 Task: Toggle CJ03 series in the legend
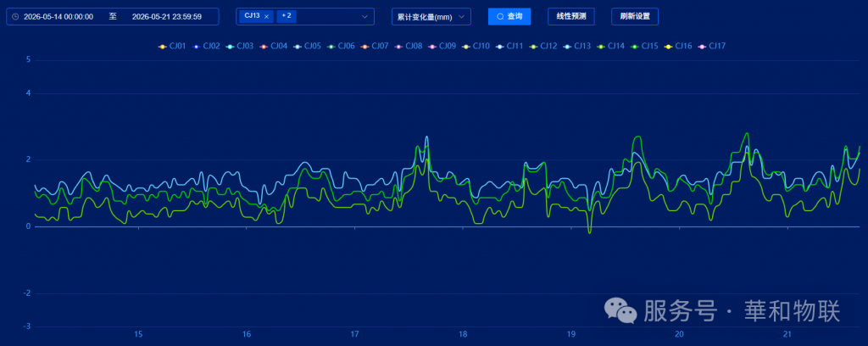coord(239,46)
